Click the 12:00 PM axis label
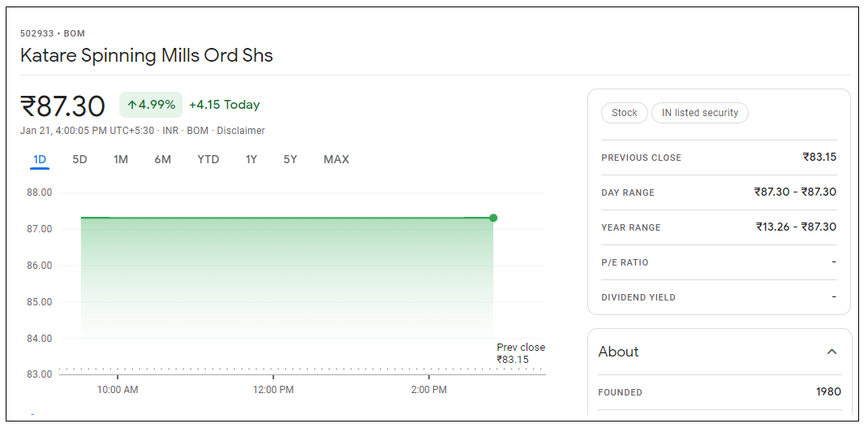Image resolution: width=868 pixels, height=428 pixels. click(273, 390)
